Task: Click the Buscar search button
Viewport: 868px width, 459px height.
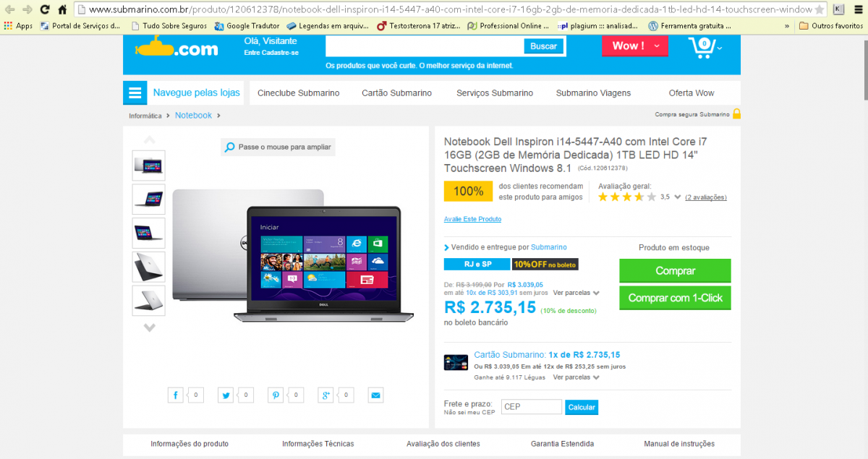Action: pos(543,46)
